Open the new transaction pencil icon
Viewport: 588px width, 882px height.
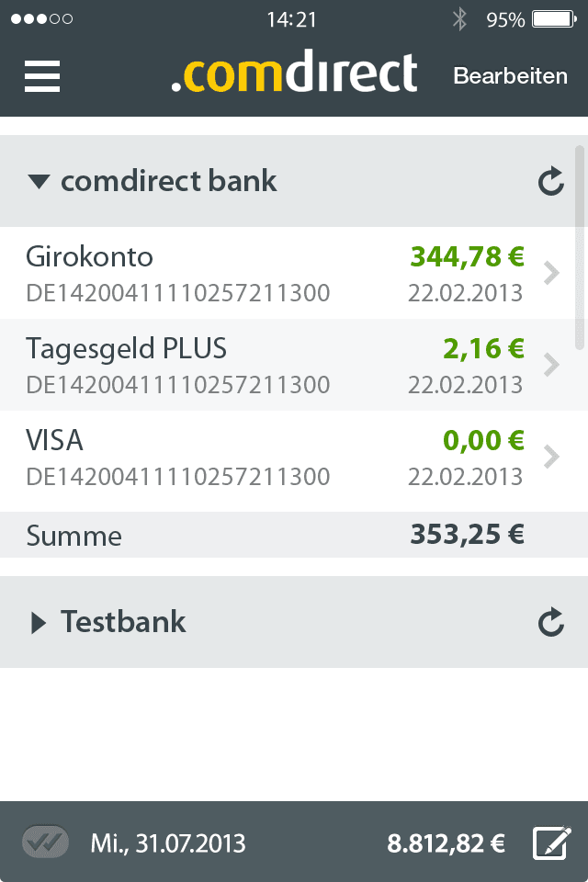pyautogui.click(x=551, y=842)
